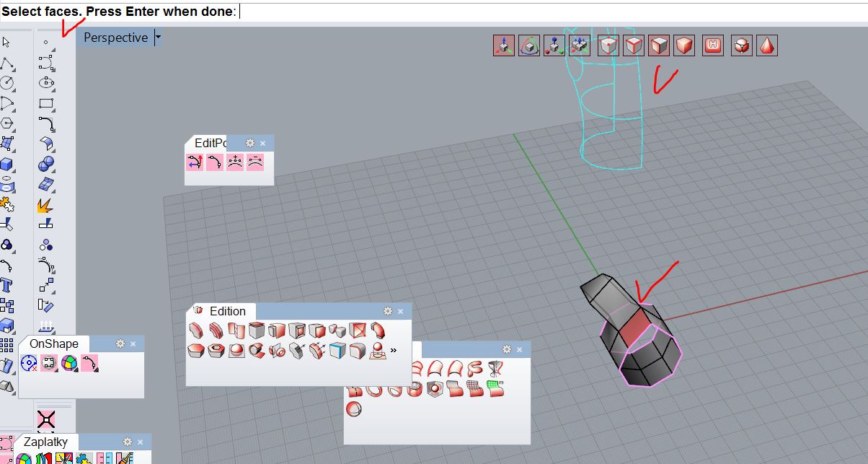868x464 pixels.
Task: Select the EditPo toolbar tab
Action: pos(209,143)
